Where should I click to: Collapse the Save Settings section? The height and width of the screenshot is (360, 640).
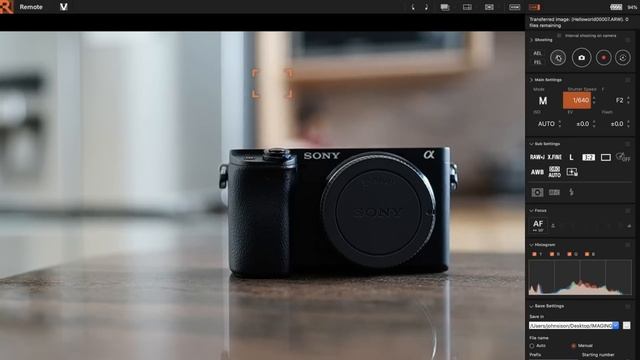click(x=531, y=306)
